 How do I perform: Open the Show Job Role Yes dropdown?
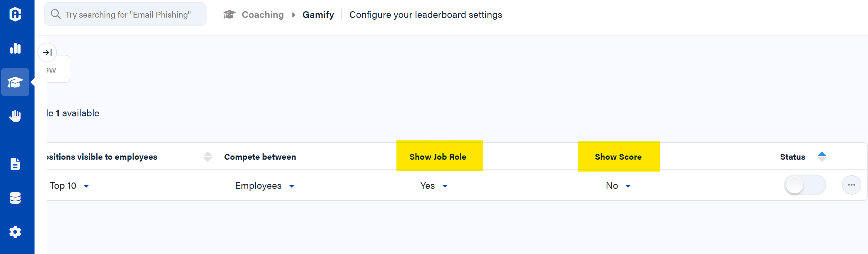pyautogui.click(x=434, y=186)
